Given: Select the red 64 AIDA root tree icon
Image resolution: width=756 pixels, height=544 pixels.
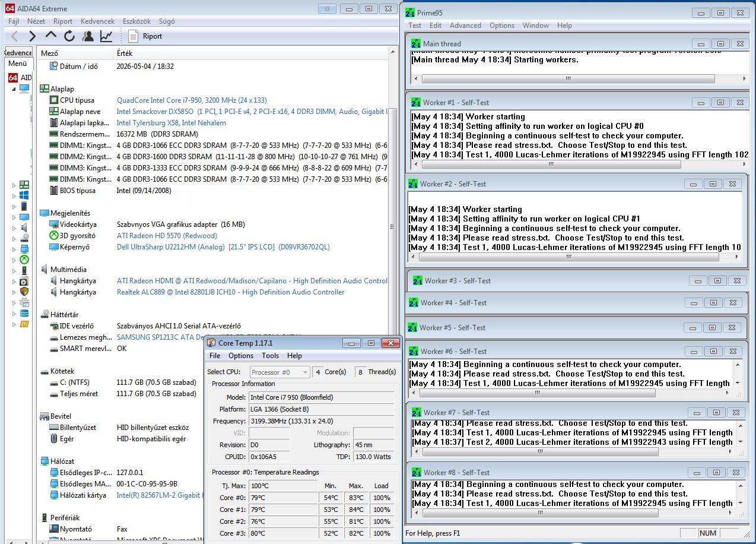Looking at the screenshot, I should point(13,78).
